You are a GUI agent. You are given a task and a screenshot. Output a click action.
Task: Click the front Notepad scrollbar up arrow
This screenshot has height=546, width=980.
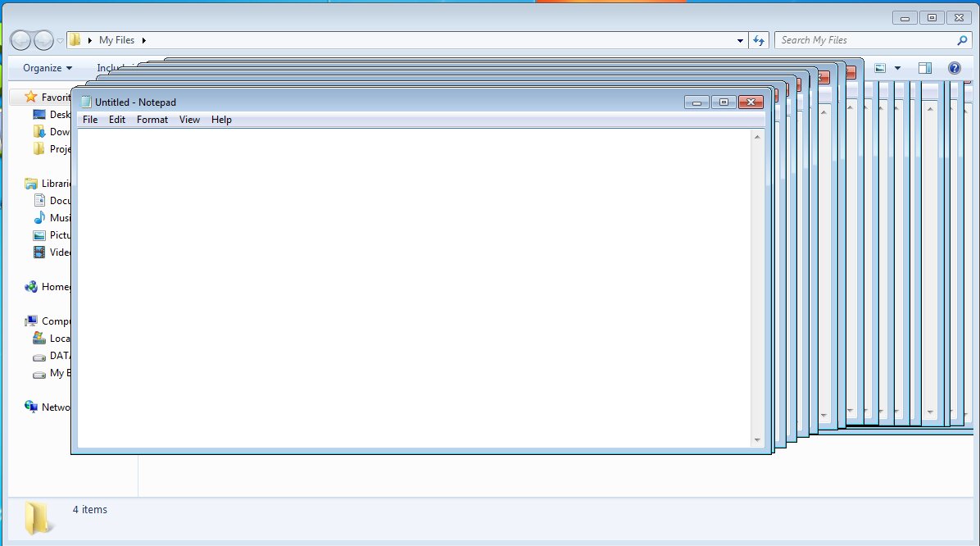(x=757, y=136)
